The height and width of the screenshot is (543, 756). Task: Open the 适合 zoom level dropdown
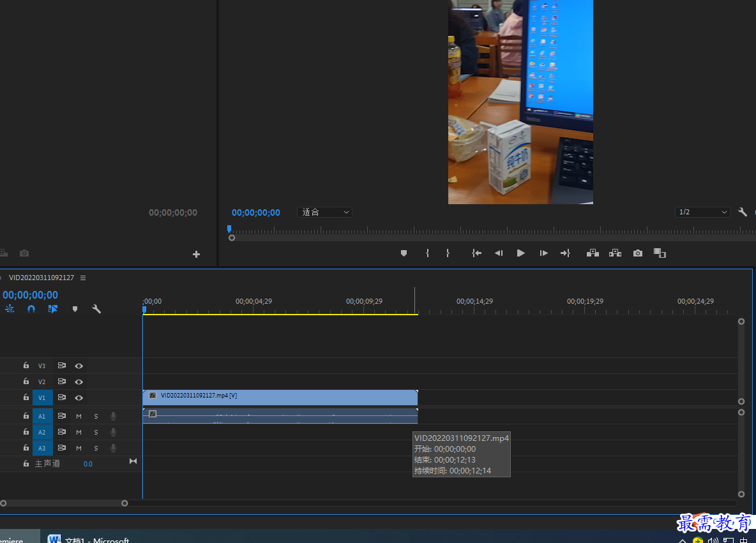coord(324,212)
